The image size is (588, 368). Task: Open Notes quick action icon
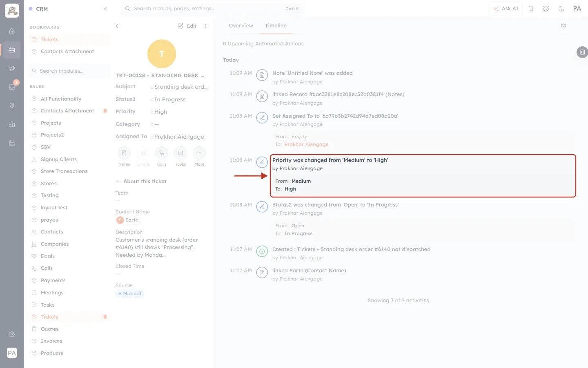[x=124, y=153]
